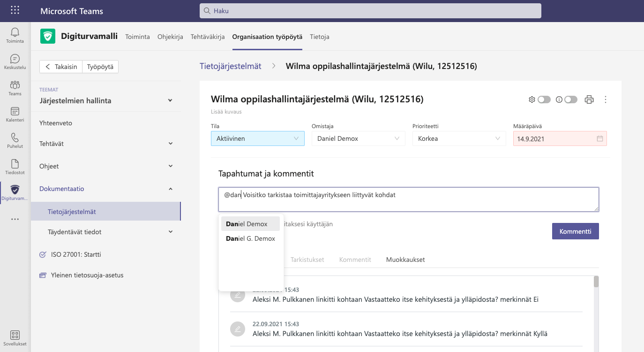Toggle the switch next to gear icon

(544, 99)
